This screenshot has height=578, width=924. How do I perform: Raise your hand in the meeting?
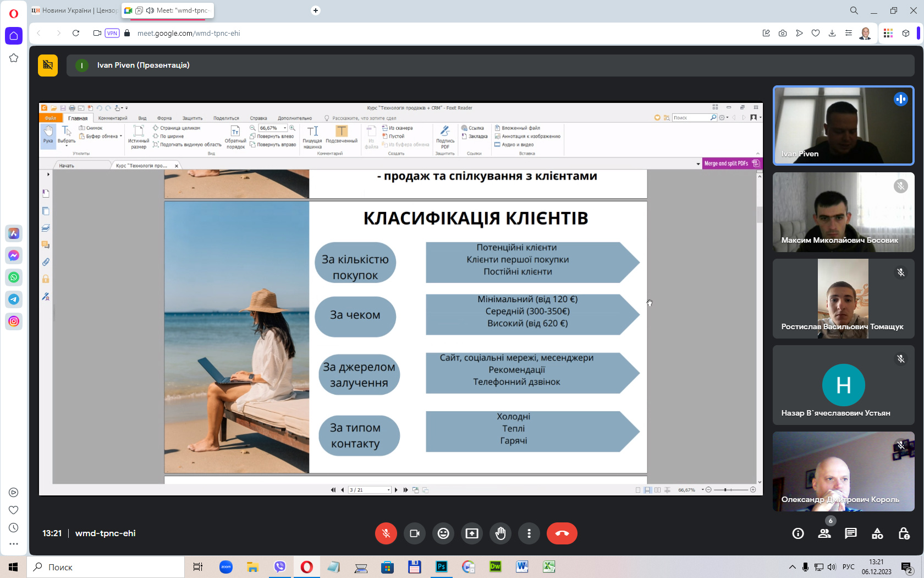501,533
